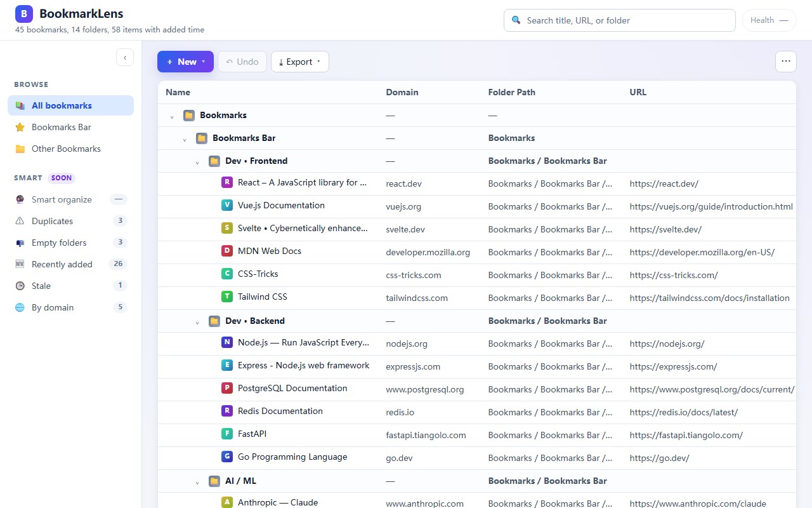
Task: Click the CSS-Tricks C icon
Action: point(226,274)
